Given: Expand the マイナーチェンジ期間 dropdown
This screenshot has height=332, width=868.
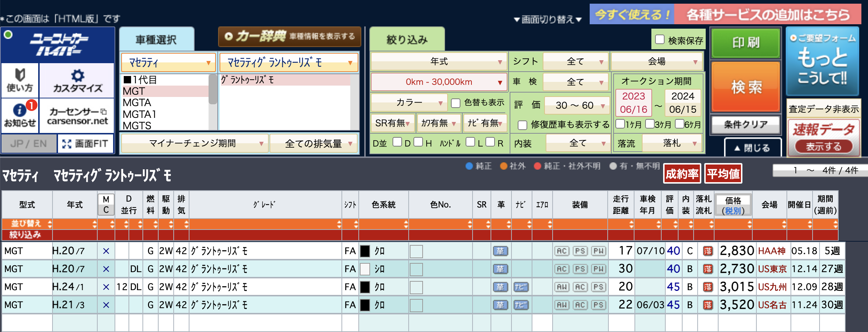Looking at the screenshot, I should click(194, 143).
